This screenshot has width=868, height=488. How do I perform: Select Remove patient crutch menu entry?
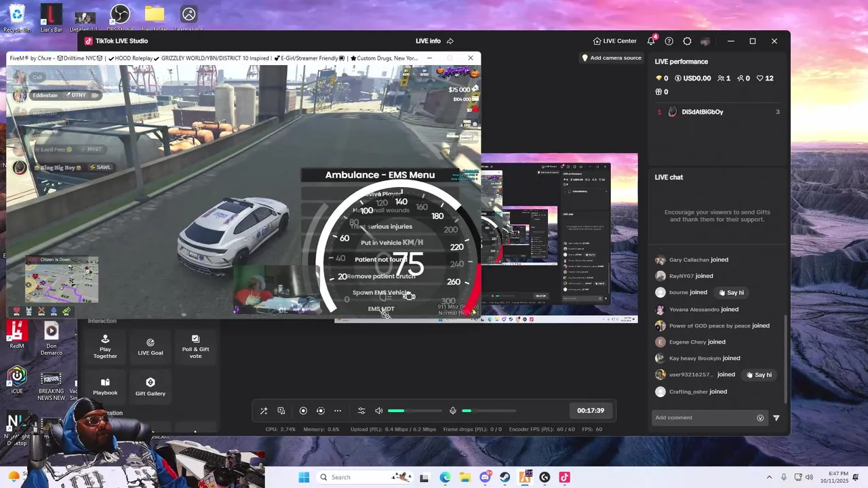pyautogui.click(x=381, y=277)
